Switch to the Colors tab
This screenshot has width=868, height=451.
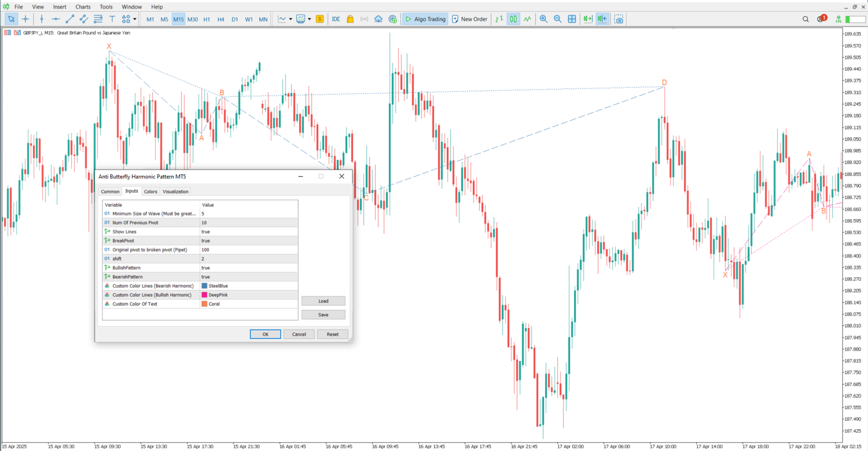[151, 191]
